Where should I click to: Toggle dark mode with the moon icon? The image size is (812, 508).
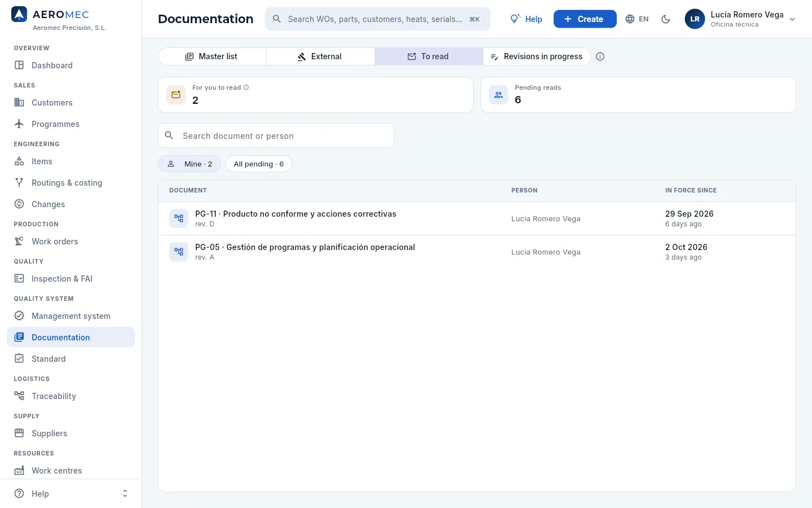pyautogui.click(x=666, y=19)
